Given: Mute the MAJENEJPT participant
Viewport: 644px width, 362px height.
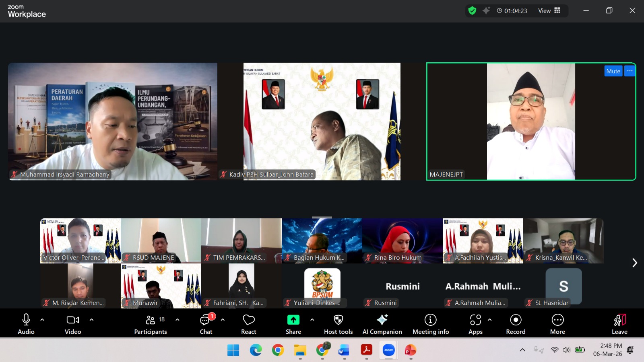Looking at the screenshot, I should (613, 71).
